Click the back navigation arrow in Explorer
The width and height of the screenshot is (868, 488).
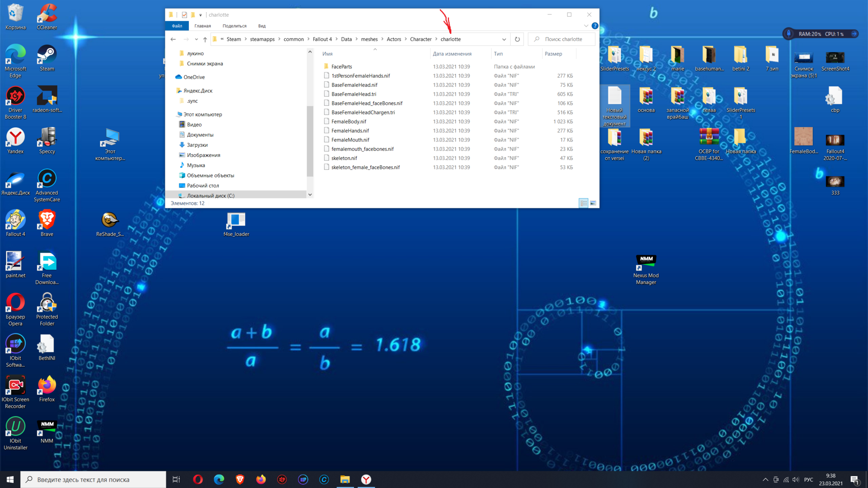[x=173, y=39]
